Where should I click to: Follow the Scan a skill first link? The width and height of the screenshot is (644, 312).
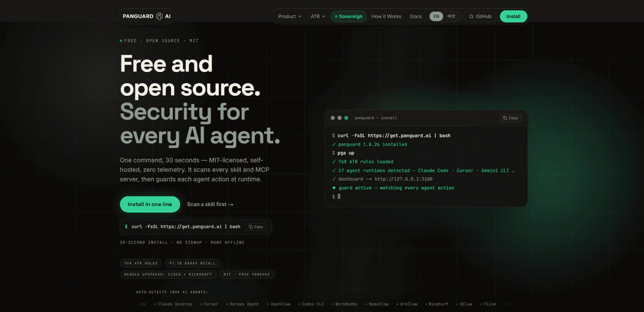210,204
